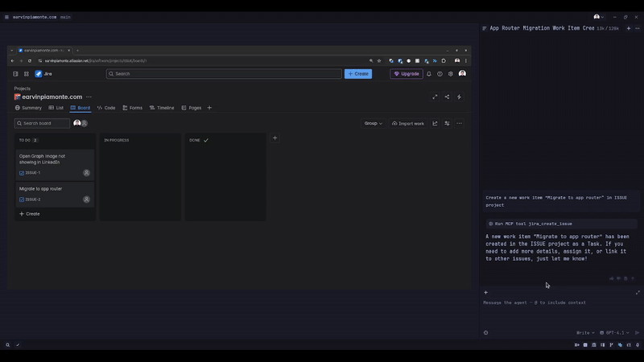Open the GPT-4.1 model selector

[614, 333]
